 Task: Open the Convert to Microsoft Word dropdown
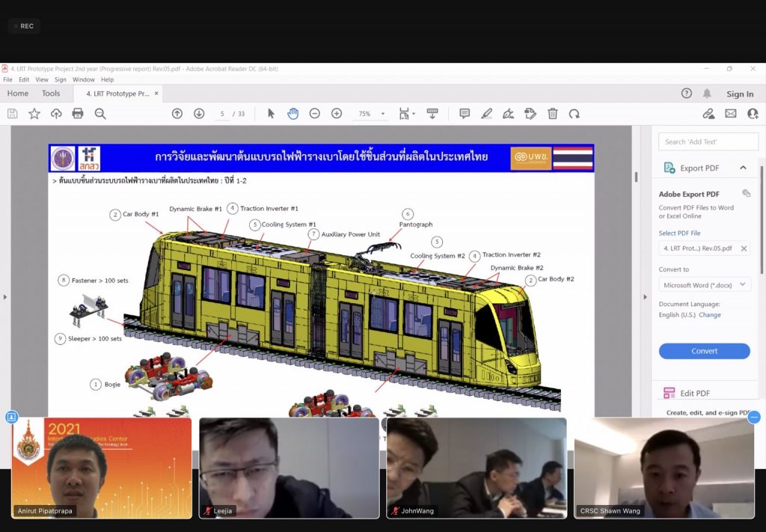click(704, 285)
